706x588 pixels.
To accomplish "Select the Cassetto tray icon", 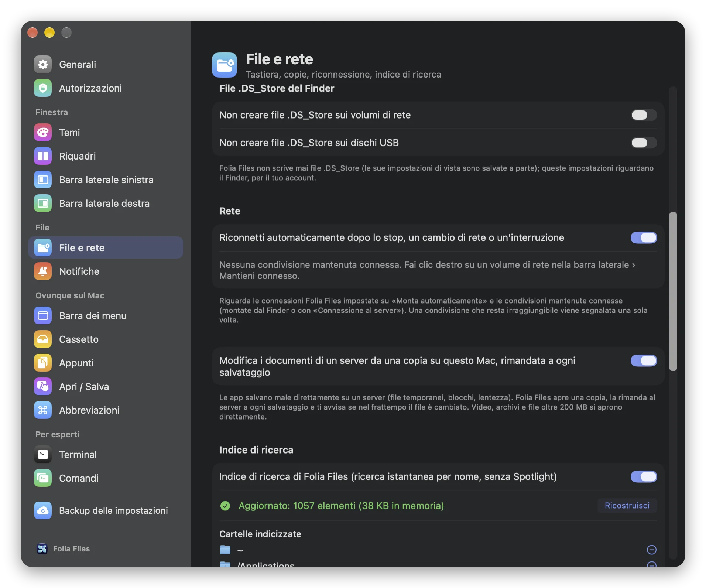I will [x=43, y=339].
